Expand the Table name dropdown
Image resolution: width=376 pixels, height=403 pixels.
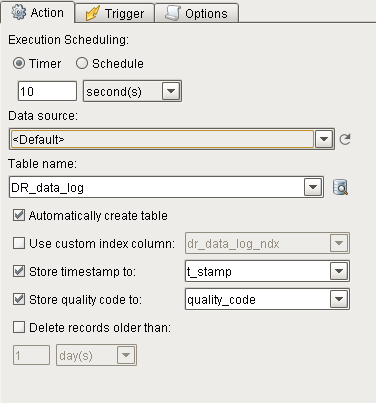click(x=313, y=187)
